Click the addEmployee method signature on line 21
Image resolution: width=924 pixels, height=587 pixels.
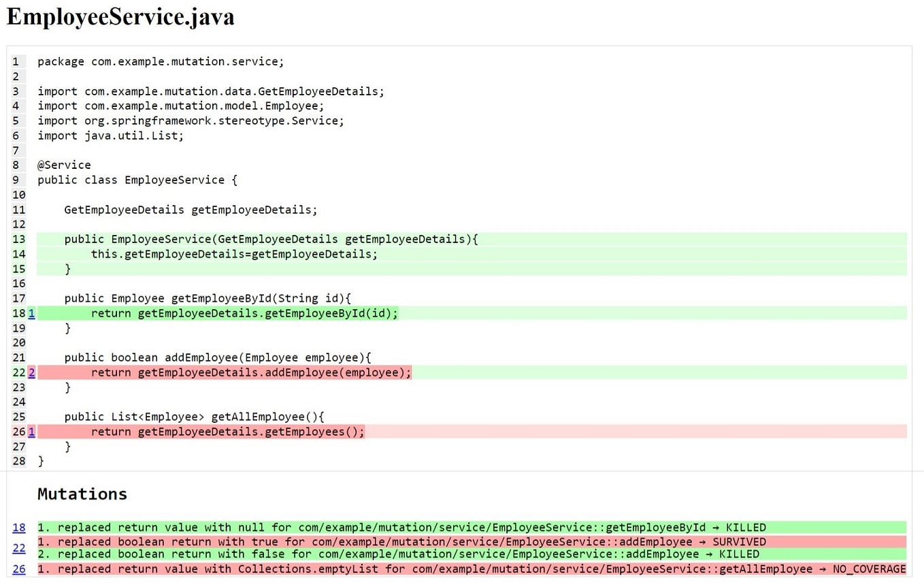pyautogui.click(x=218, y=358)
